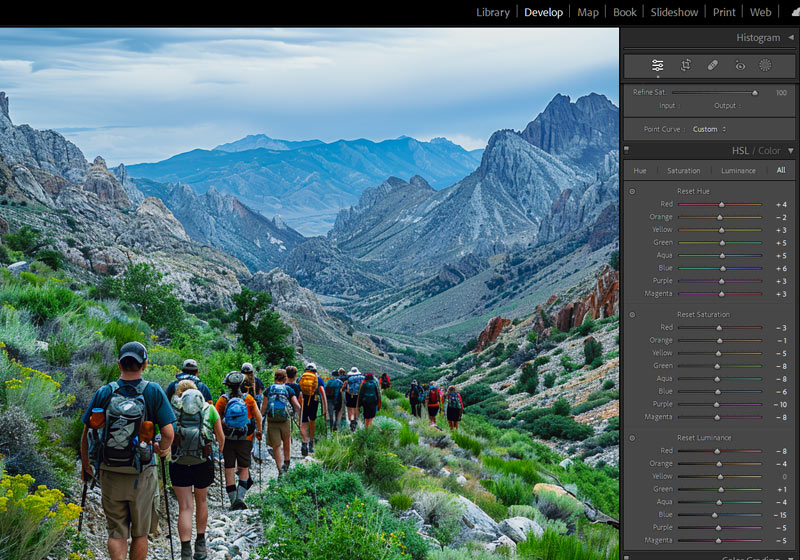The image size is (800, 560).
Task: Click the Hue Red value +4
Action: click(782, 205)
